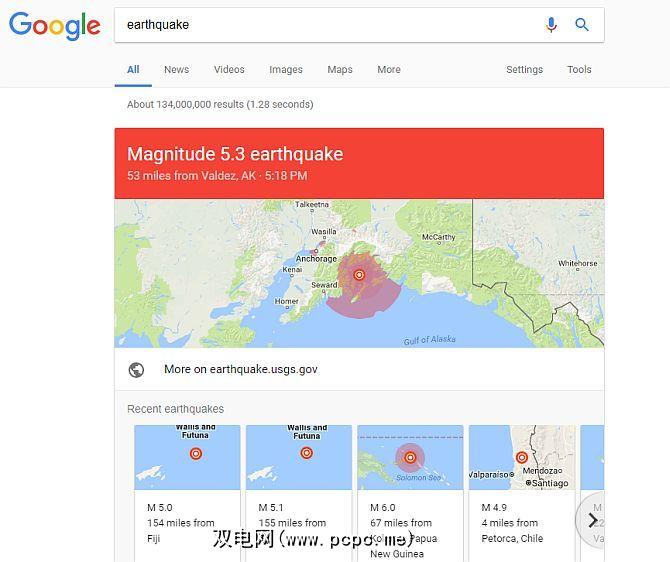Select the Videos results tab

[229, 70]
